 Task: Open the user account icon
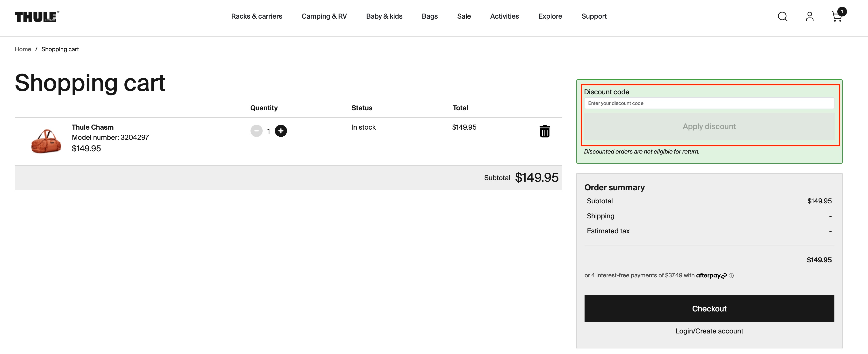[x=809, y=16]
